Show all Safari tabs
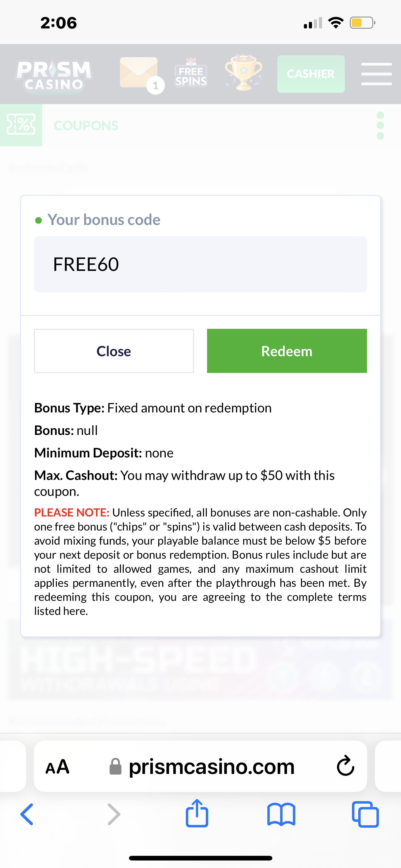 [365, 814]
